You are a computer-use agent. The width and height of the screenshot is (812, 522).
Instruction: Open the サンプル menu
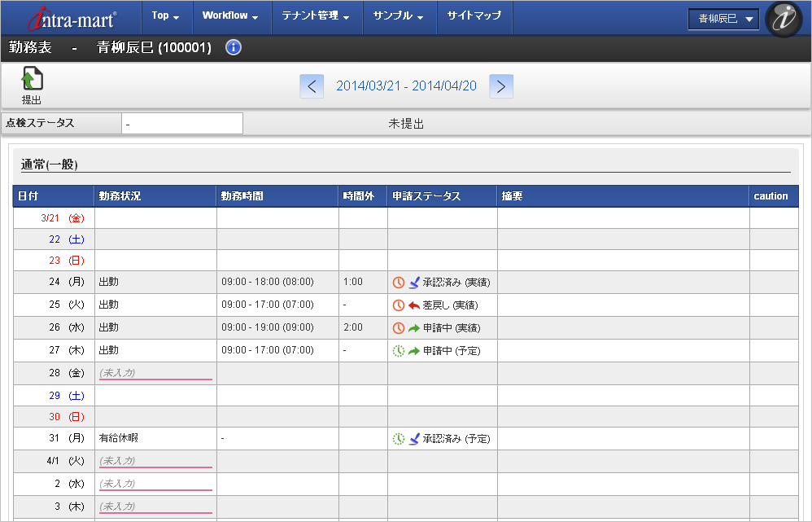pos(398,16)
